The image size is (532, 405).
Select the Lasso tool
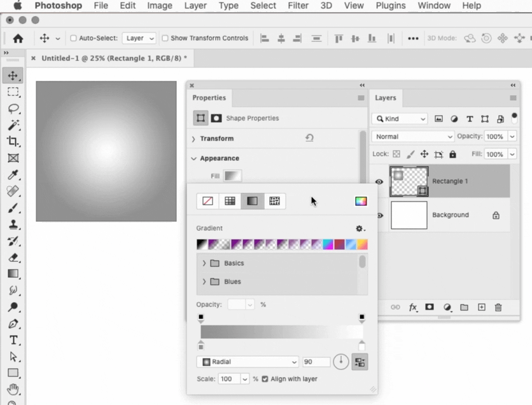[13, 109]
